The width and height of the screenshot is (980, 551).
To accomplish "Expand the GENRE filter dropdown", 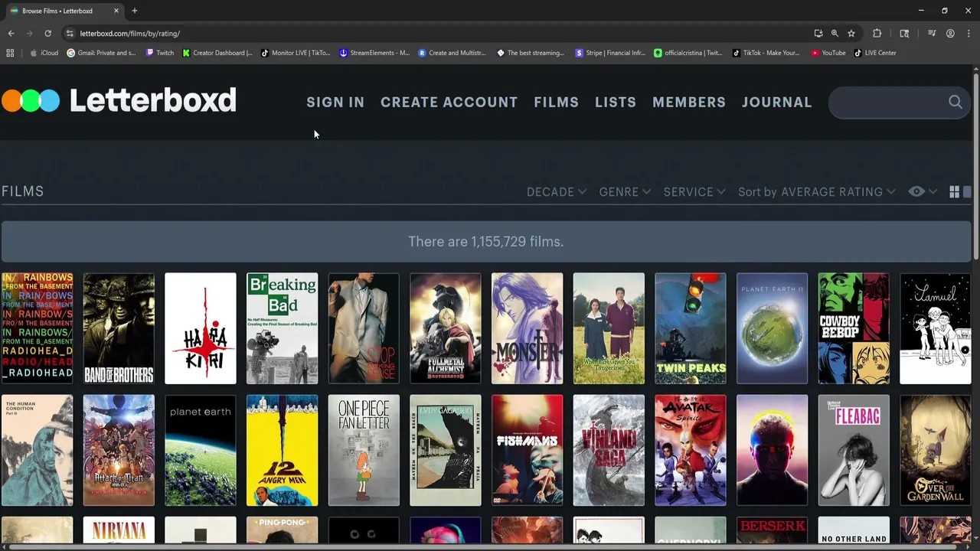I will tap(625, 192).
